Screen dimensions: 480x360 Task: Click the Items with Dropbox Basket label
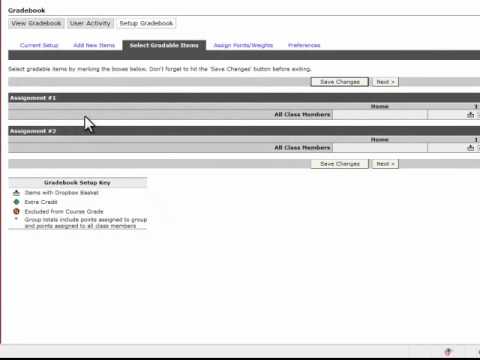pyautogui.click(x=62, y=193)
